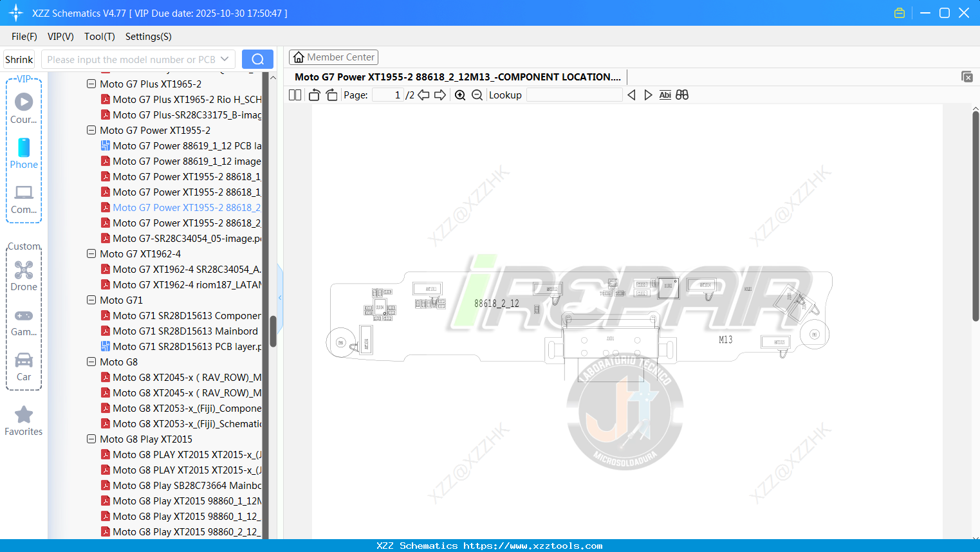Click the page number field
Viewport: 980px width, 552px height.
click(x=388, y=95)
